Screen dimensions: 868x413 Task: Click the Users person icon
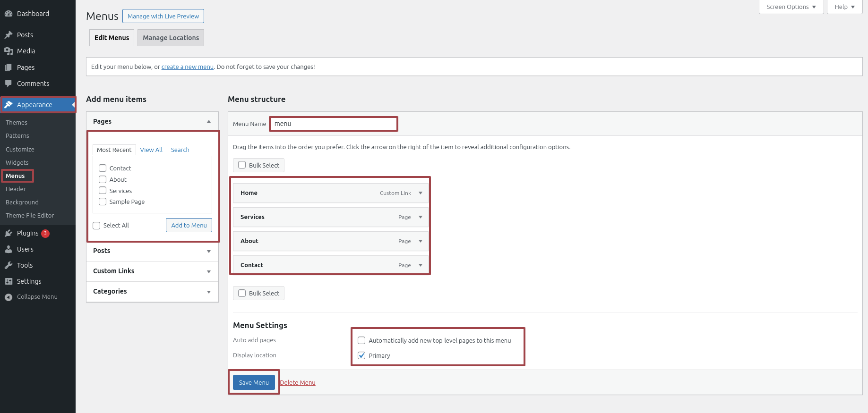pyautogui.click(x=9, y=249)
